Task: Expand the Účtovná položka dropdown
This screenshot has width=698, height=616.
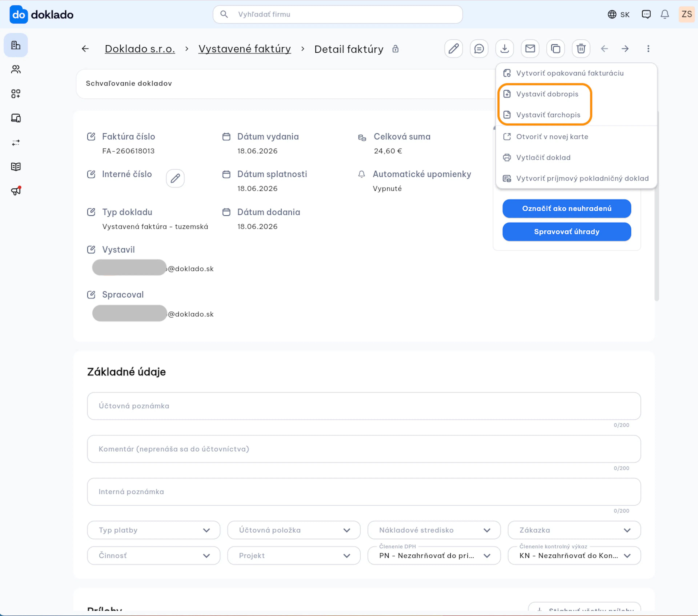Action: (x=294, y=530)
